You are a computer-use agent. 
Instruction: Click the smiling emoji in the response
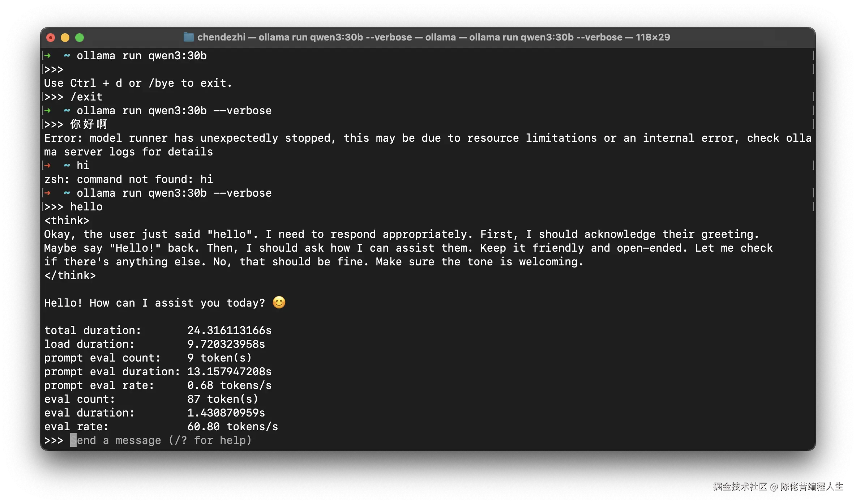pyautogui.click(x=279, y=302)
